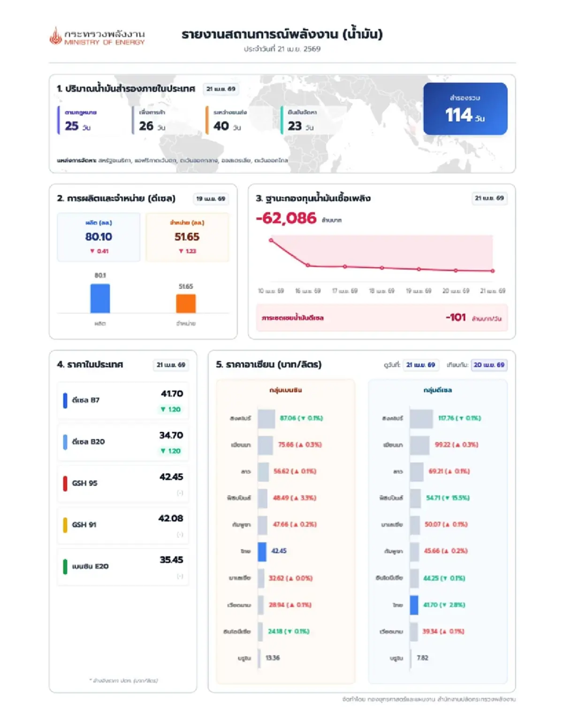Image resolution: width=563 pixels, height=728 pixels.
Task: Click the green E20 color marker
Action: 65,566
